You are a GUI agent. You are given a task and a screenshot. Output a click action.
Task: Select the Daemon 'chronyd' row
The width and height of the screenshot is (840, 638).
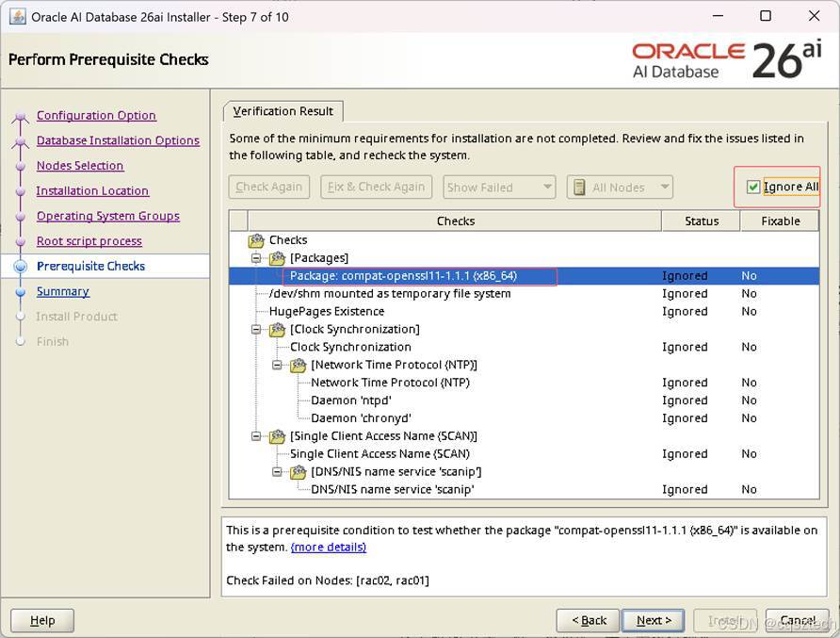point(524,418)
